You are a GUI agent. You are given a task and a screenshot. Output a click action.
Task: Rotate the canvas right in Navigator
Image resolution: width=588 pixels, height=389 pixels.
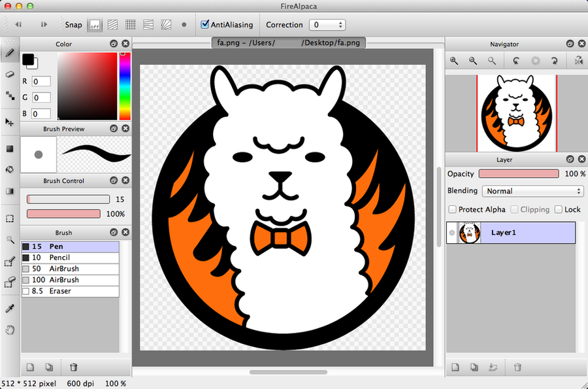coord(554,61)
